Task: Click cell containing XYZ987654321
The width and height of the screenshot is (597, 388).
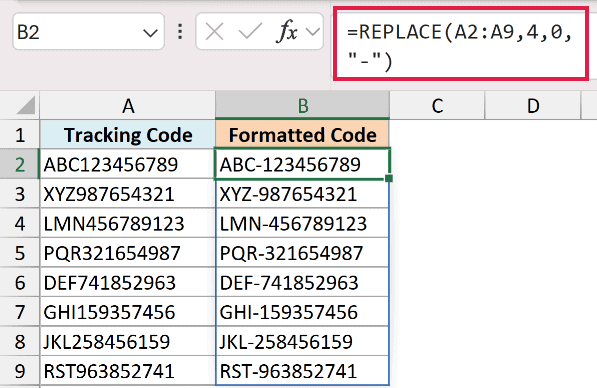Action: [128, 194]
